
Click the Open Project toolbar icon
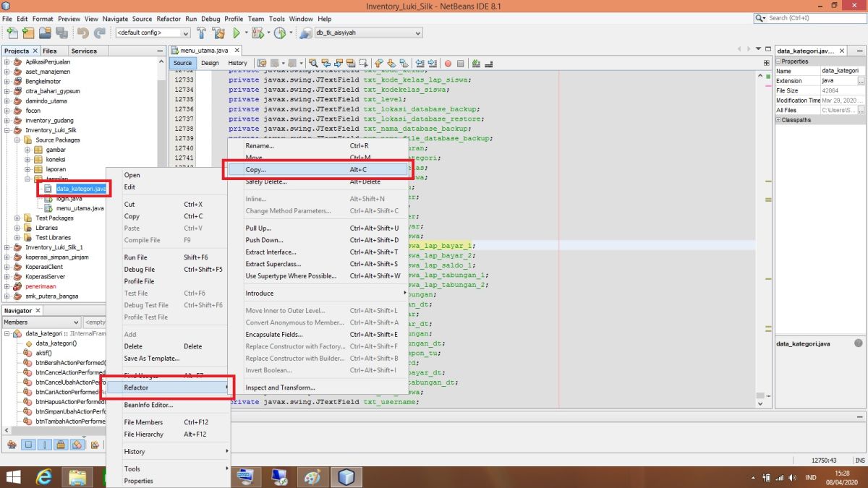click(45, 33)
